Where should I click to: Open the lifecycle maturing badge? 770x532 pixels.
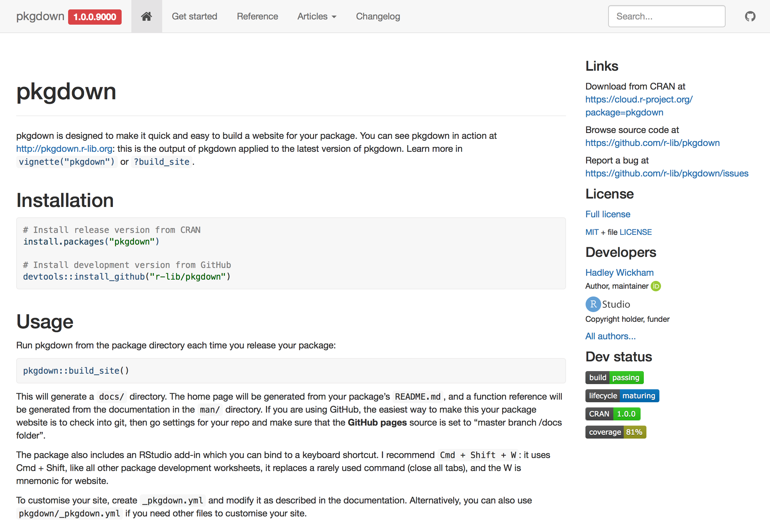click(x=622, y=396)
